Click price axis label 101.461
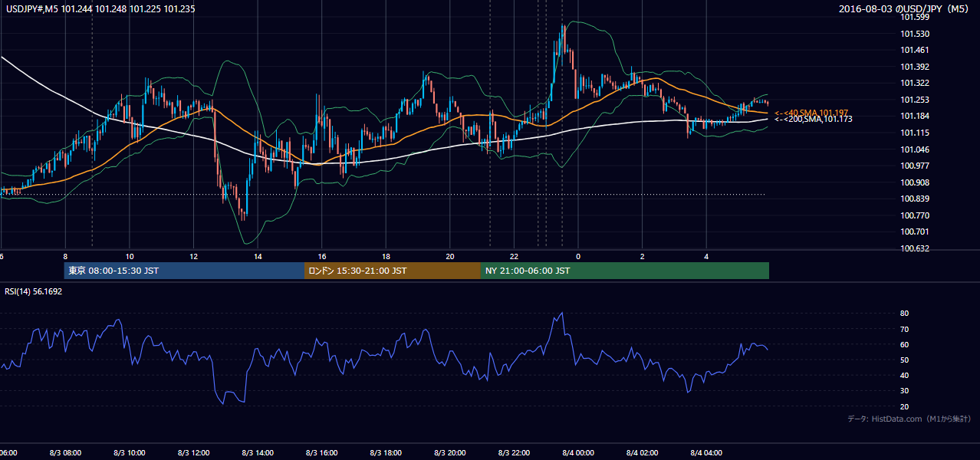Image resolution: width=980 pixels, height=460 pixels. (914, 51)
